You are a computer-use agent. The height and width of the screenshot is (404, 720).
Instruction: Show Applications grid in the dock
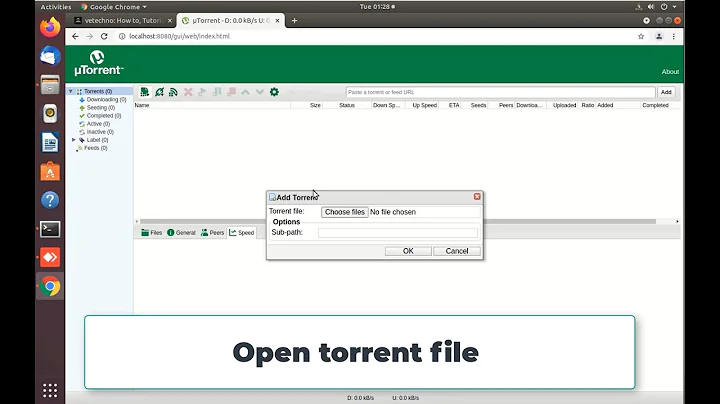pos(50,390)
